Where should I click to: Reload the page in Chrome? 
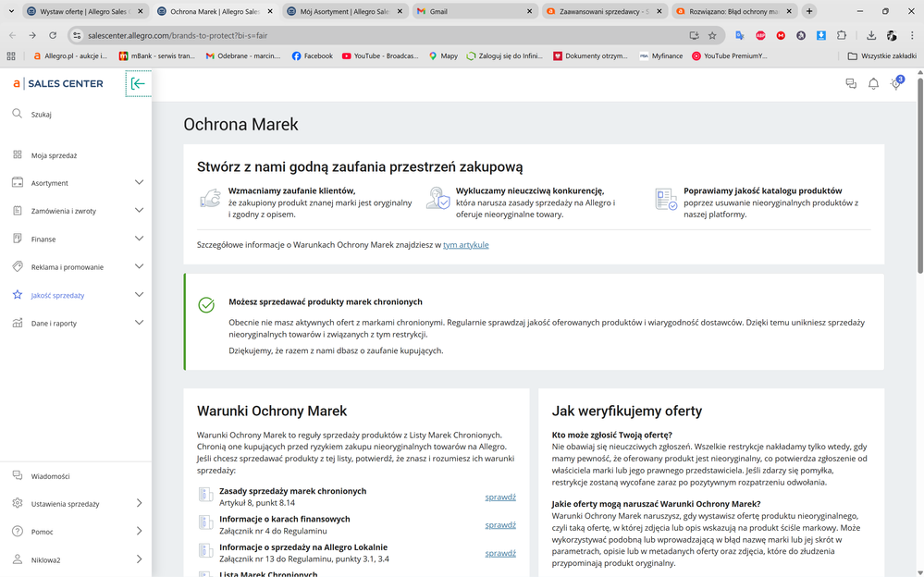point(53,35)
